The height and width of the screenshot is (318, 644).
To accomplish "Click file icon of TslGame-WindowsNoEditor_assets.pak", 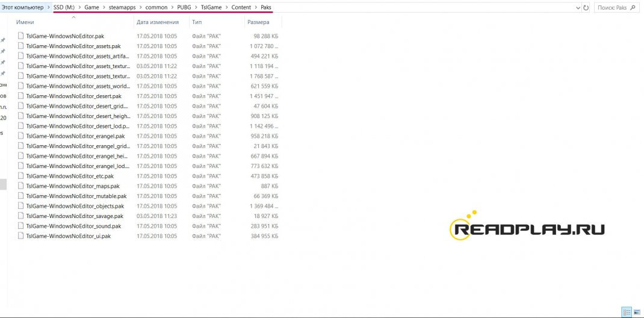I will pos(21,46).
